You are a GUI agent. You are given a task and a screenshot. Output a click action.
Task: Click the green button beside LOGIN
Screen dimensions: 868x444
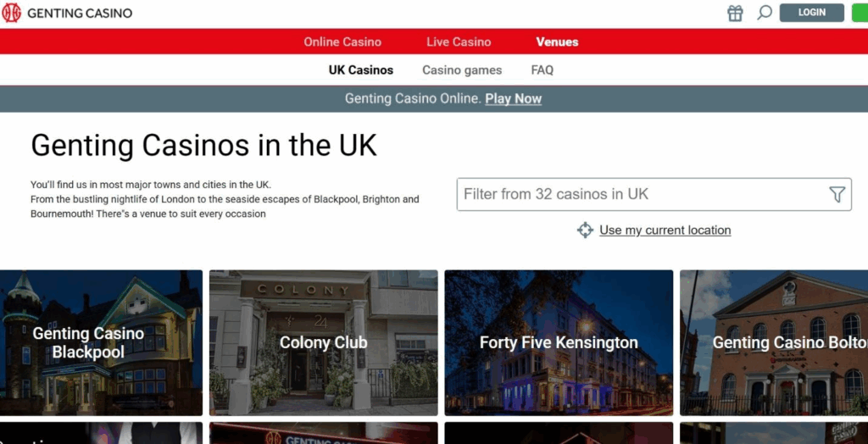860,12
